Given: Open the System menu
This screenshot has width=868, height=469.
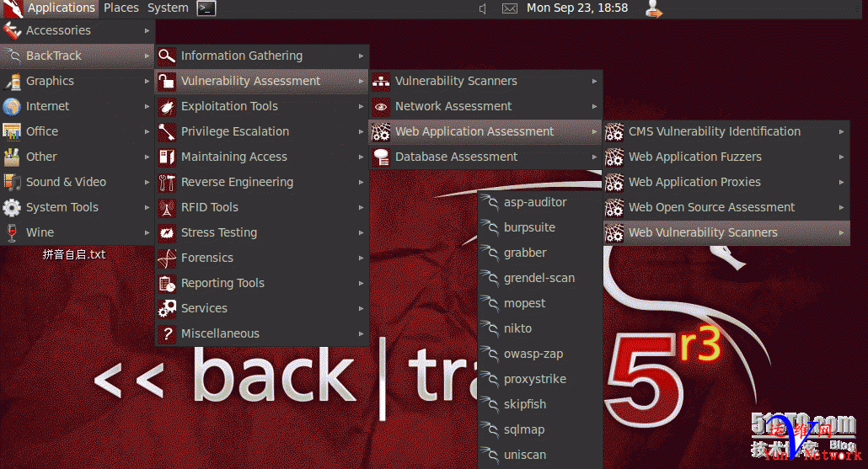Looking at the screenshot, I should (168, 8).
